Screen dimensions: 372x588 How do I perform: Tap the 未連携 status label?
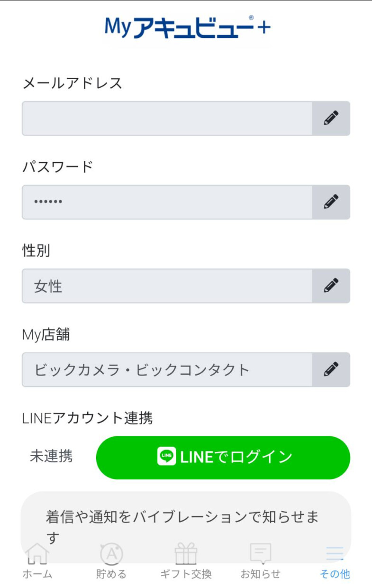(51, 457)
